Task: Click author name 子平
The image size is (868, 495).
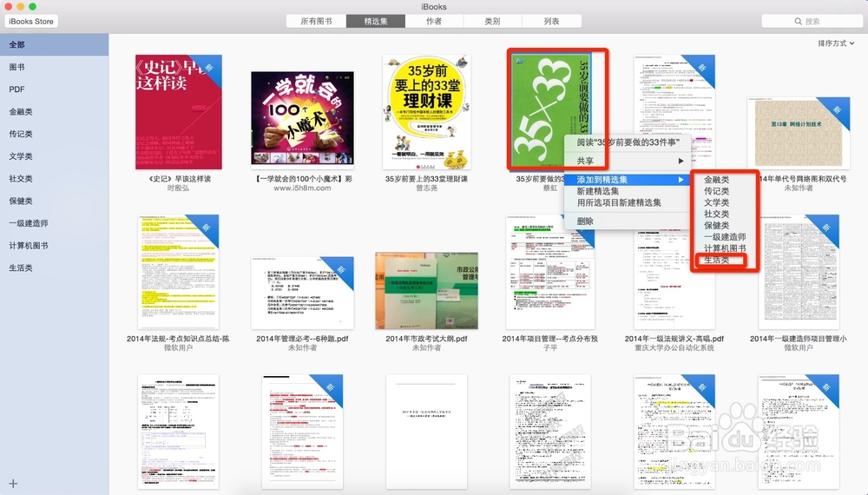Action: point(550,347)
